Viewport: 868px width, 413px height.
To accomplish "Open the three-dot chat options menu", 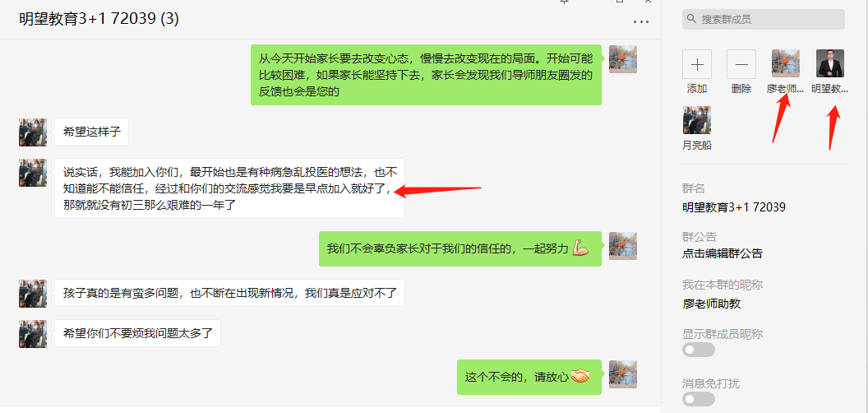I will (x=640, y=21).
